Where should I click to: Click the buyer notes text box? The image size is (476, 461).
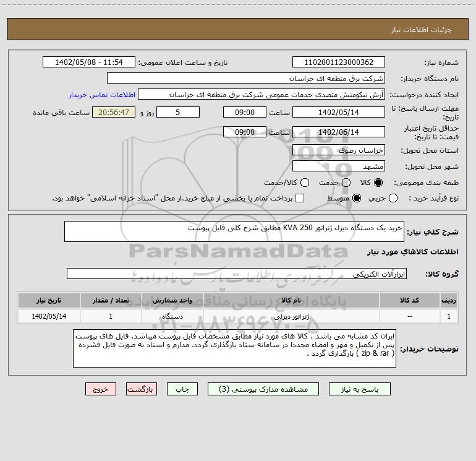coord(234,348)
